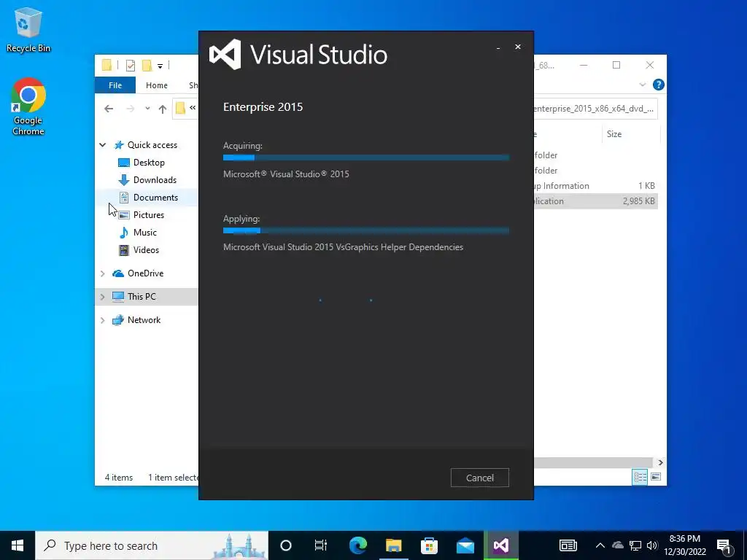Collapse the Quick access tree node

coord(102,145)
